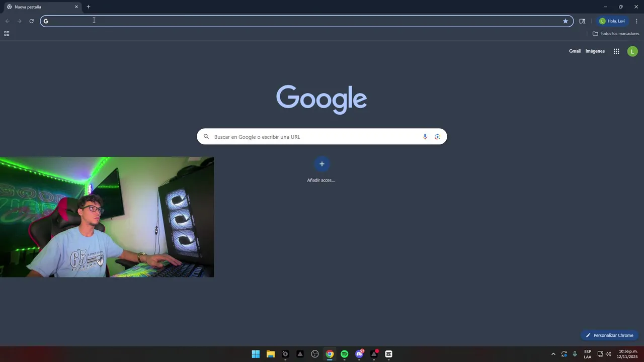The height and width of the screenshot is (362, 644).
Task: Click the Chrome icon in the taskbar
Action: pyautogui.click(x=330, y=354)
